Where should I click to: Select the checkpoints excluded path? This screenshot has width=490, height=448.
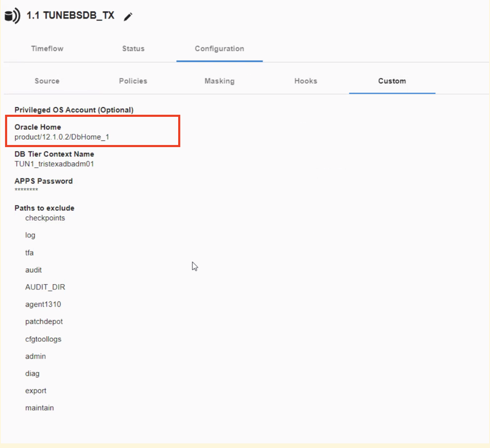pos(45,218)
